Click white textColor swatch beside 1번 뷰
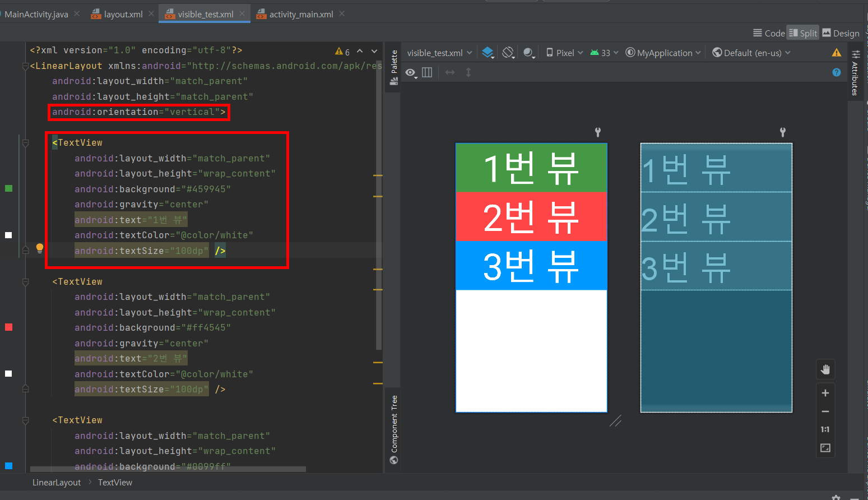 pos(8,235)
